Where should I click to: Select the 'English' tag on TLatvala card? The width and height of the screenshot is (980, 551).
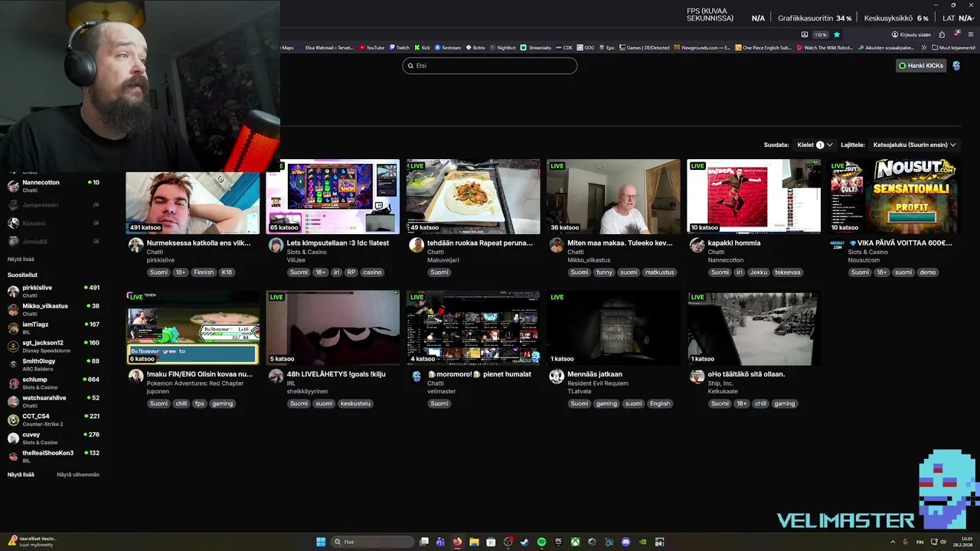659,404
